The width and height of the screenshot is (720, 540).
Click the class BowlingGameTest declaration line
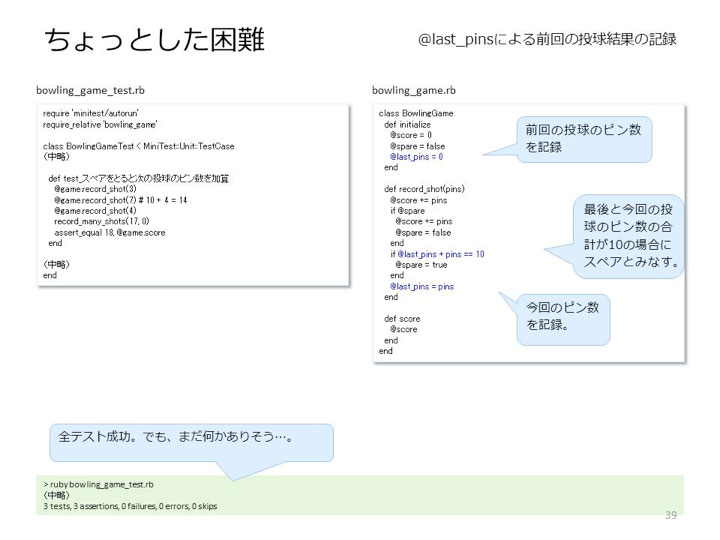[139, 146]
